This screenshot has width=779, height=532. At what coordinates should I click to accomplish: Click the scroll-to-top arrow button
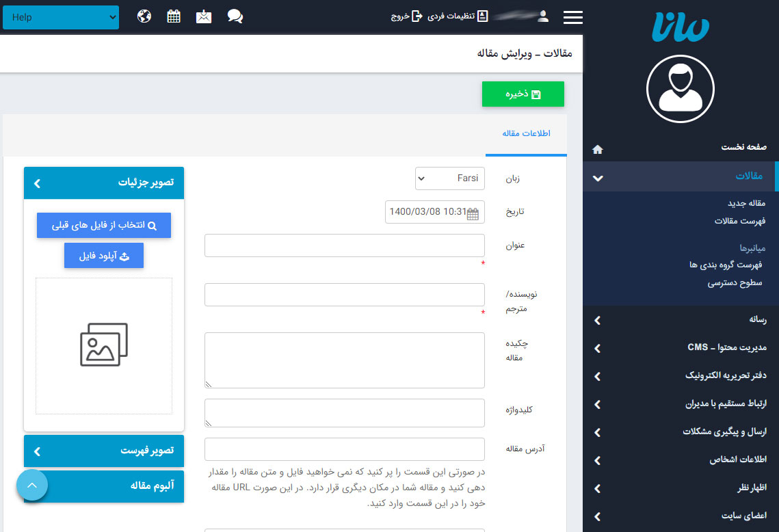pyautogui.click(x=31, y=485)
